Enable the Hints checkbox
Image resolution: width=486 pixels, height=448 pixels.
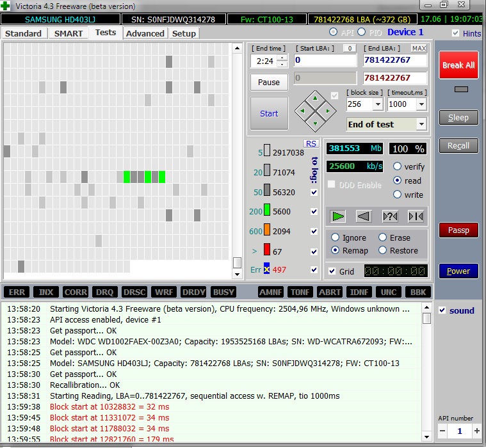[455, 33]
